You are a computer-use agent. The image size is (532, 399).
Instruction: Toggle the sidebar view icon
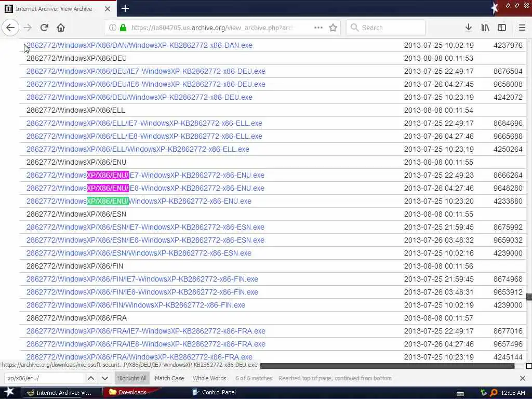coord(502,28)
